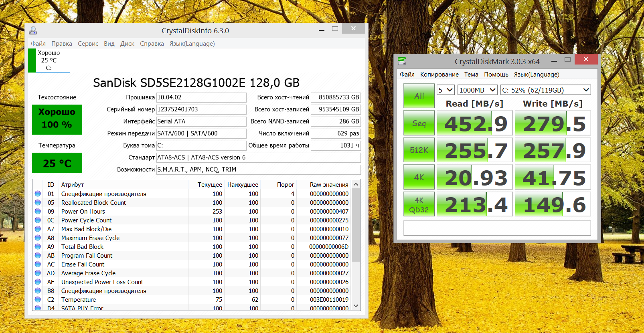Click total host reads field 850885733 GB

[336, 97]
